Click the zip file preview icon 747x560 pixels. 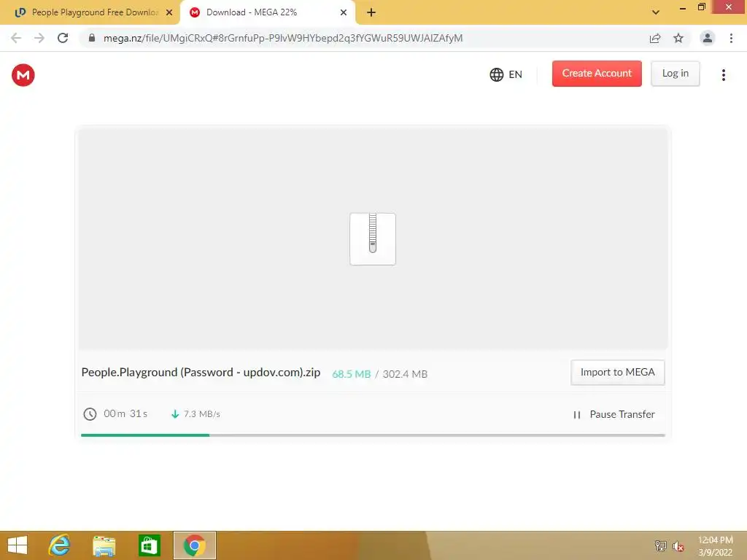pos(373,238)
